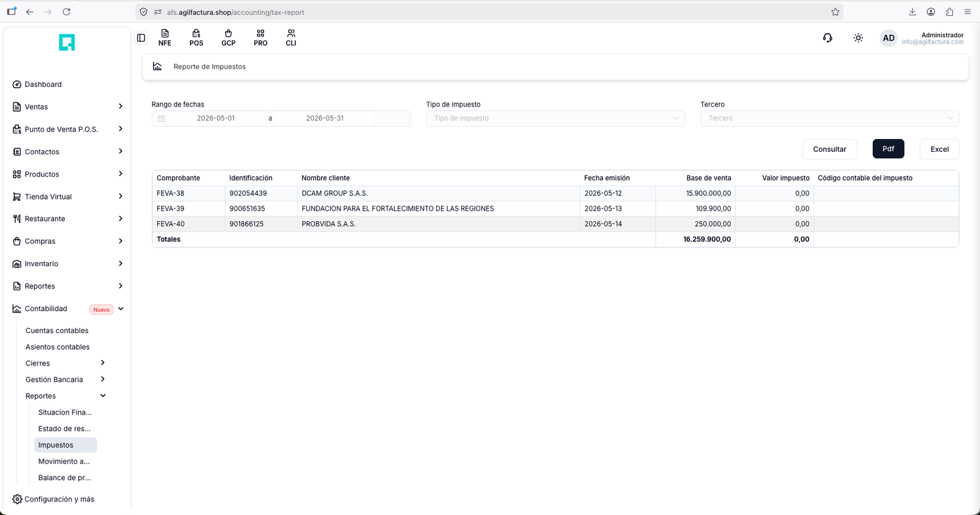Image resolution: width=980 pixels, height=515 pixels.
Task: Expand the Contactos chevron
Action: [120, 151]
